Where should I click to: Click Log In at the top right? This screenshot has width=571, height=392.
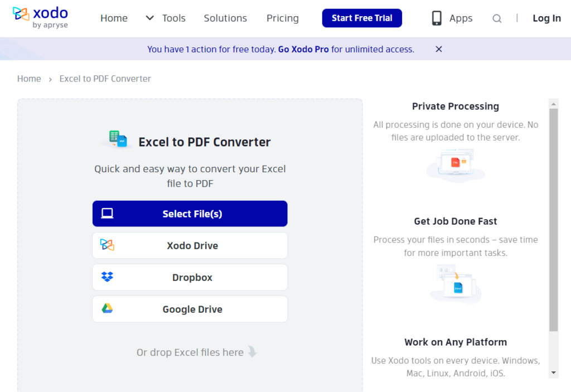pos(546,18)
